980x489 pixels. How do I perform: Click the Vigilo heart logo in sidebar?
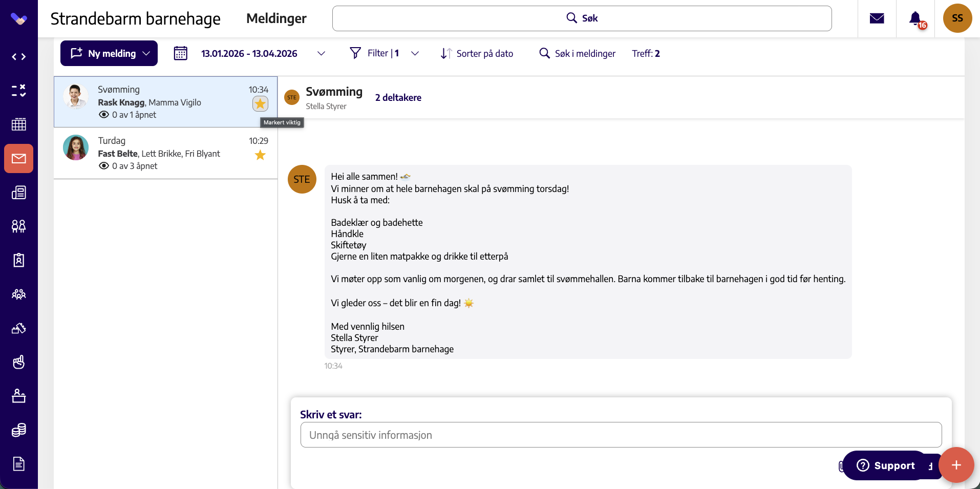click(19, 19)
